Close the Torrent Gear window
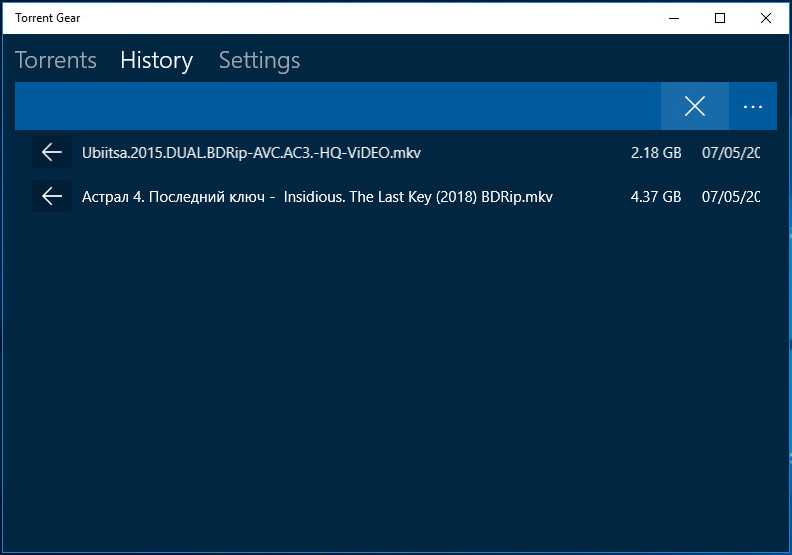 (x=766, y=17)
